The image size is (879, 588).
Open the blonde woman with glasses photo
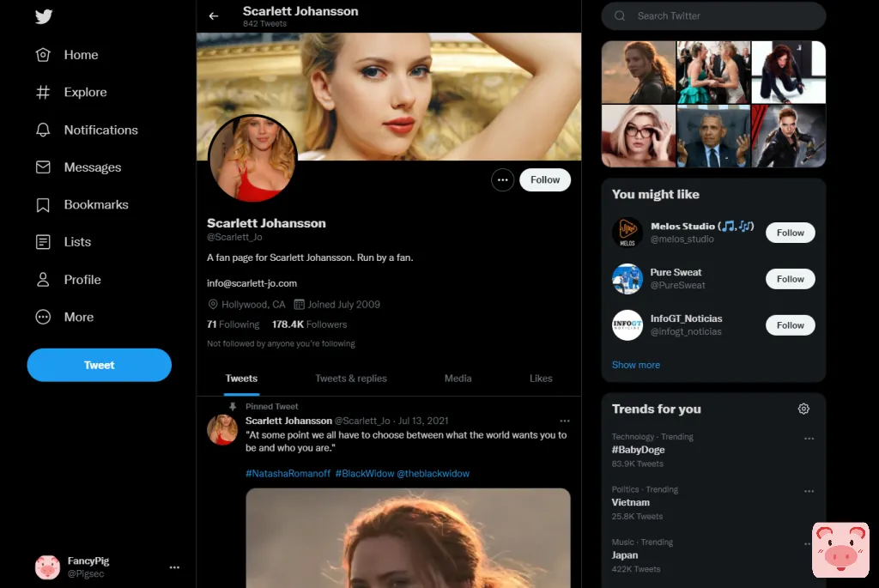point(639,136)
